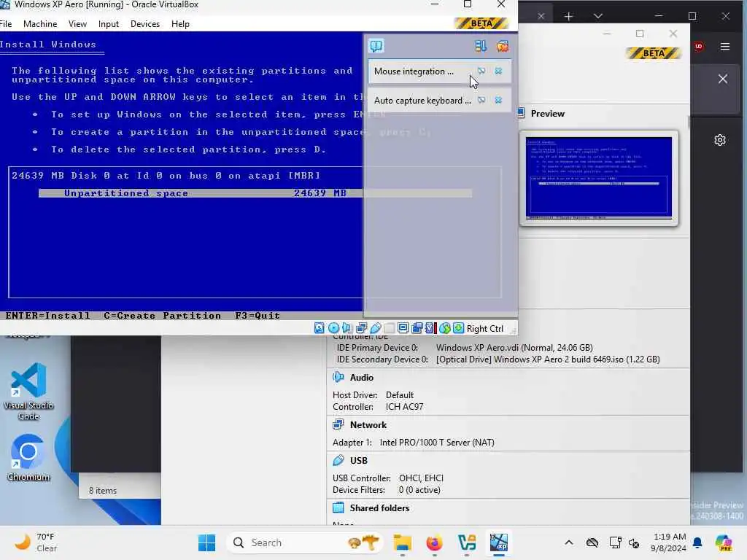Click the shared folders status icon

point(390,328)
